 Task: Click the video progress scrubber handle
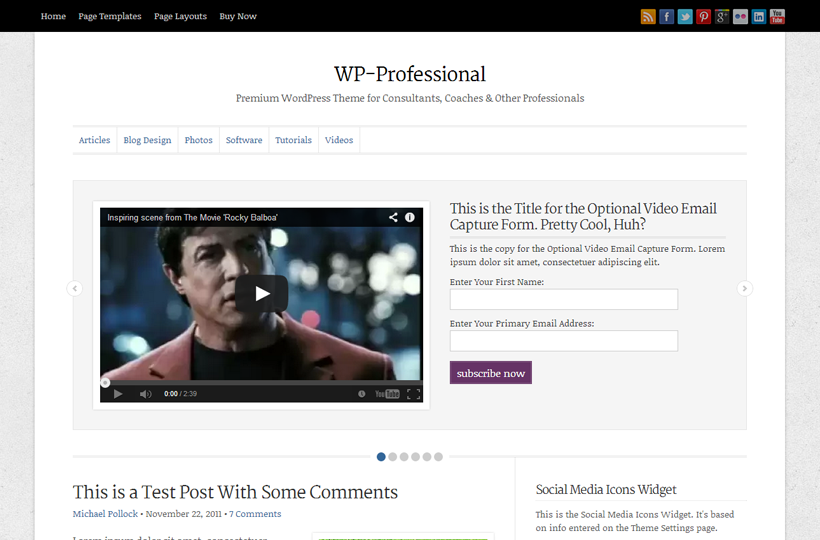(105, 383)
